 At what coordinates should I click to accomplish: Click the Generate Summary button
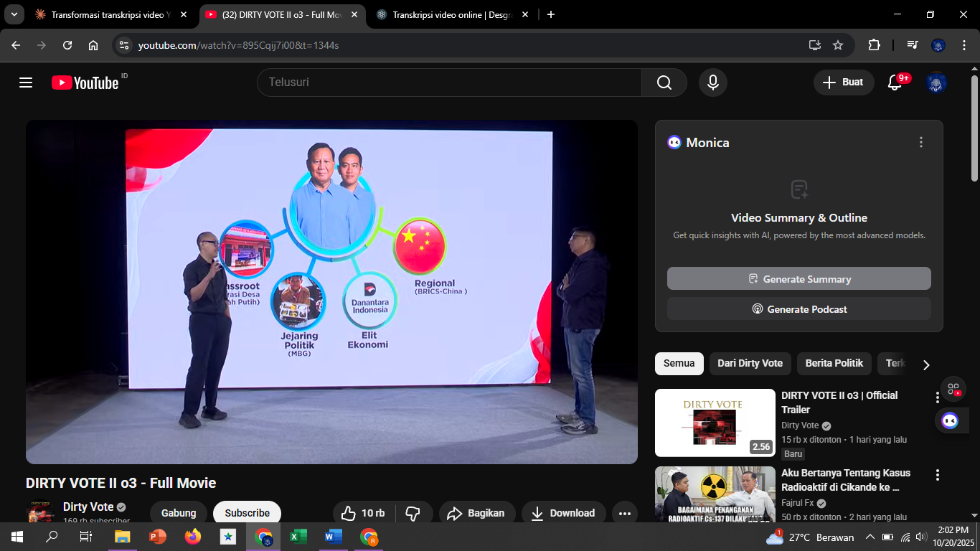coord(798,278)
